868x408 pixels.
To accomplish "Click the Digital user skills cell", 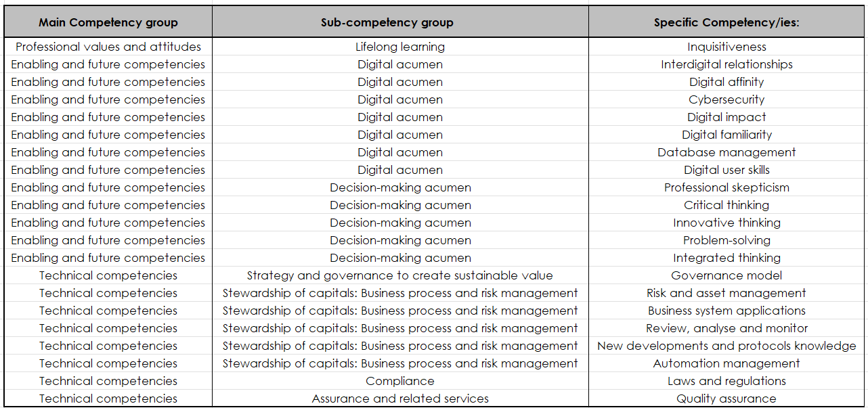I will point(726,170).
